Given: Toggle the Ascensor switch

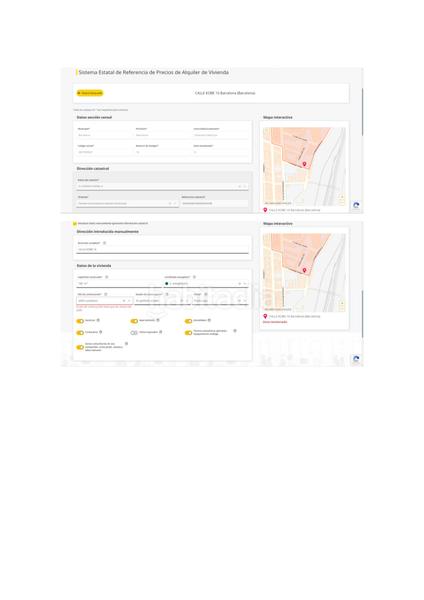Looking at the screenshot, I should point(80,321).
